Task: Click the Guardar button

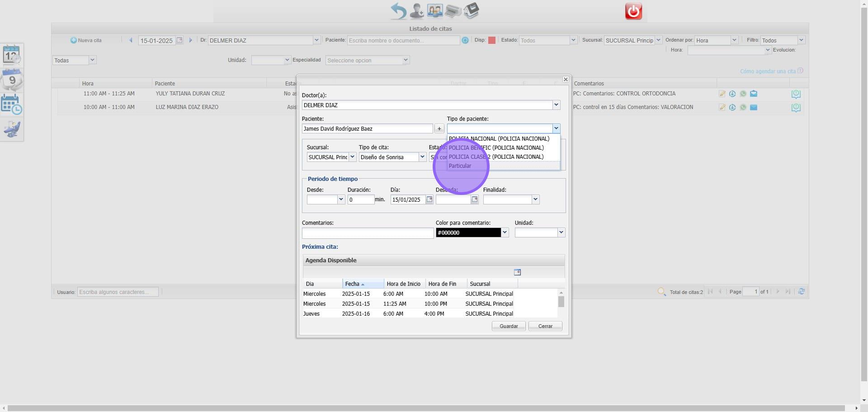Action: (x=509, y=326)
